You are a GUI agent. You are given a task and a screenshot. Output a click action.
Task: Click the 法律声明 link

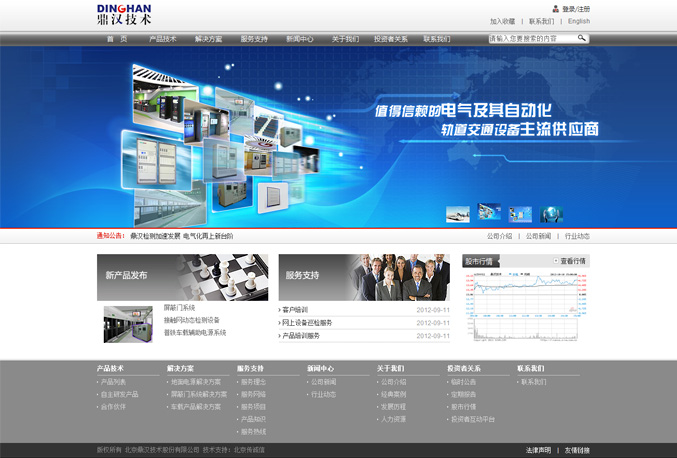coord(538,450)
